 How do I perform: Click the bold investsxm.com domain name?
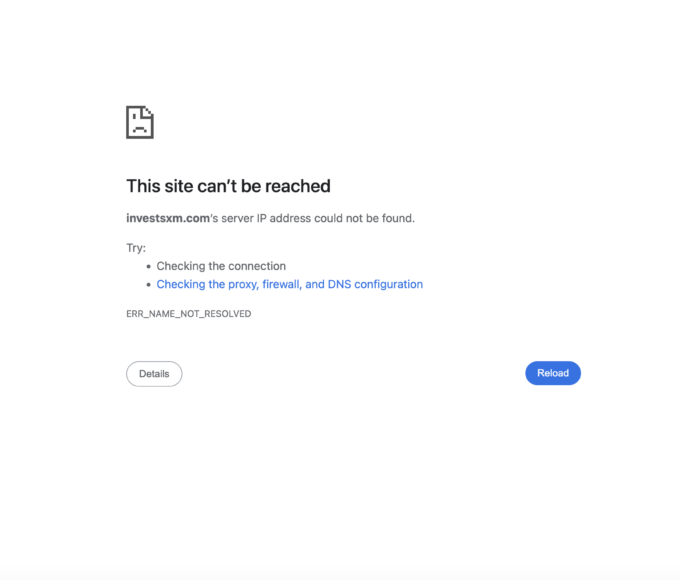[165, 218]
